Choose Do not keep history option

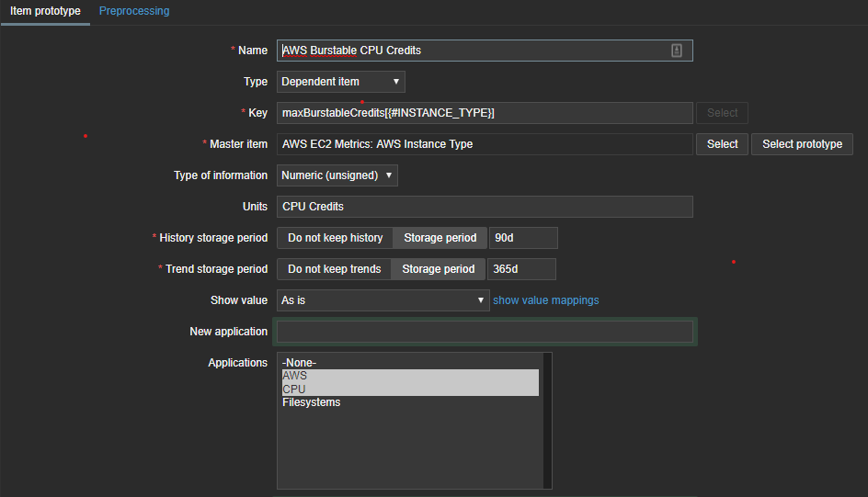click(x=335, y=238)
